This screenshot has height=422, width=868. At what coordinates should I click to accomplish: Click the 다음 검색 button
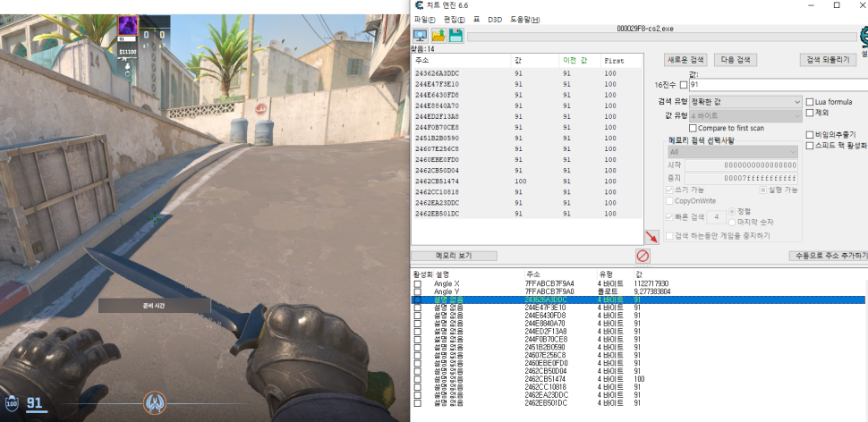point(736,60)
